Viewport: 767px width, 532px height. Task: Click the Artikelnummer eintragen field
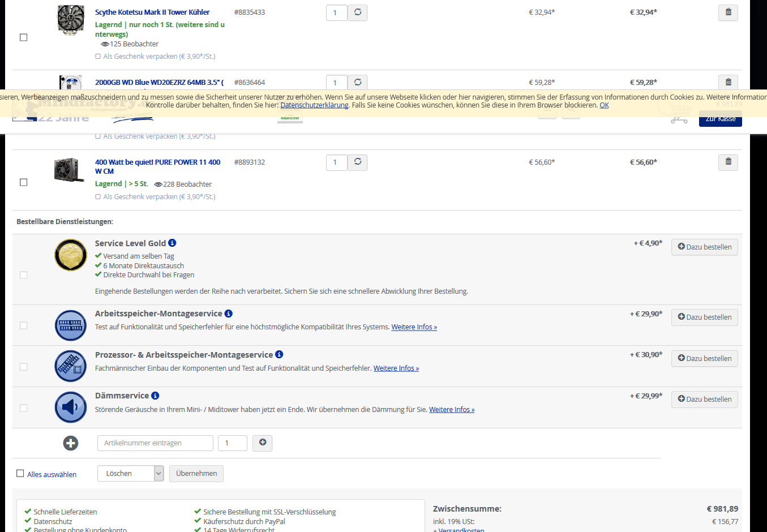coord(155,443)
